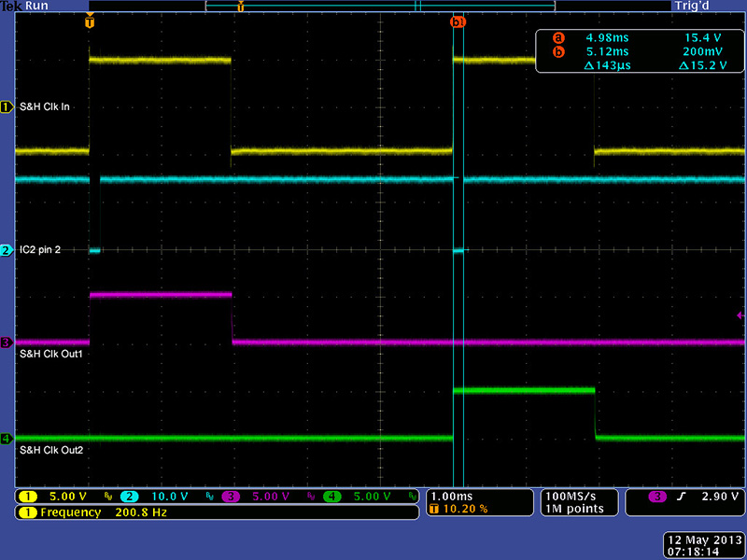Click the orange T delay icon beside 10.20 %
This screenshot has height=560, width=747.
click(x=435, y=510)
